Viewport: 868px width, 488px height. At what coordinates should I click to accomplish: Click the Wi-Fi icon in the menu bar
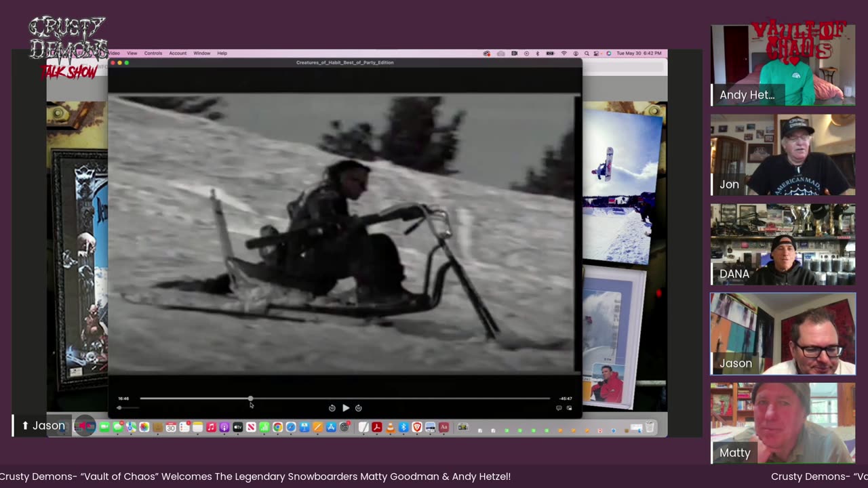tap(564, 53)
